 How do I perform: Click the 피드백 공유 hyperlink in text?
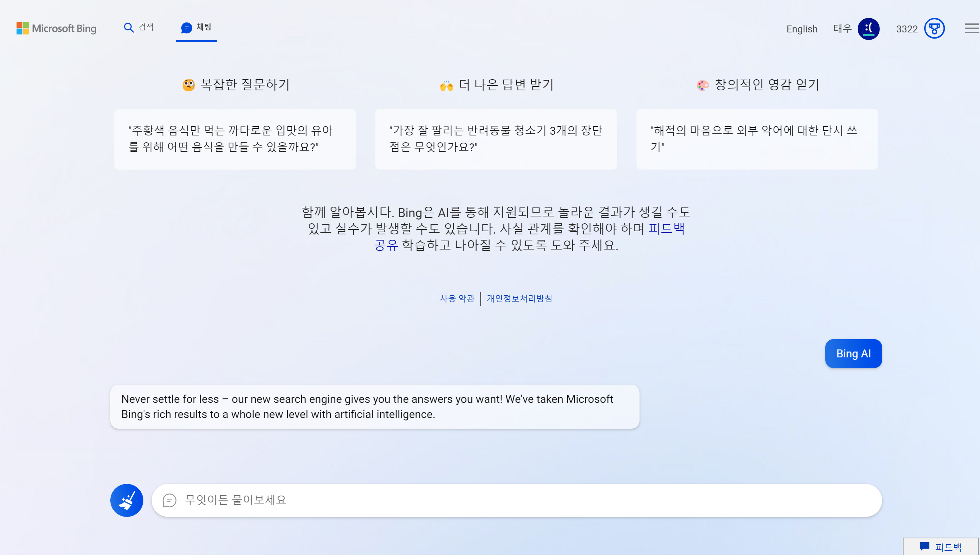click(x=666, y=228)
